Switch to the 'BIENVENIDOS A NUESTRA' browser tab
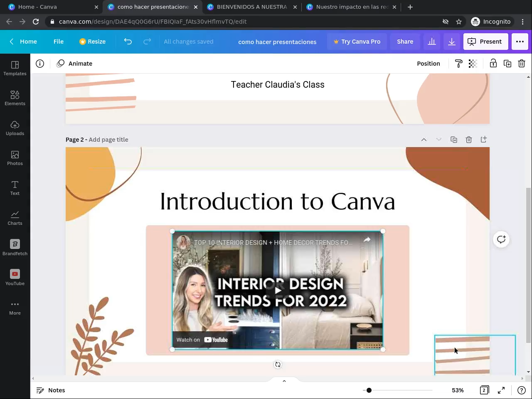The height and width of the screenshot is (399, 532). (x=252, y=7)
